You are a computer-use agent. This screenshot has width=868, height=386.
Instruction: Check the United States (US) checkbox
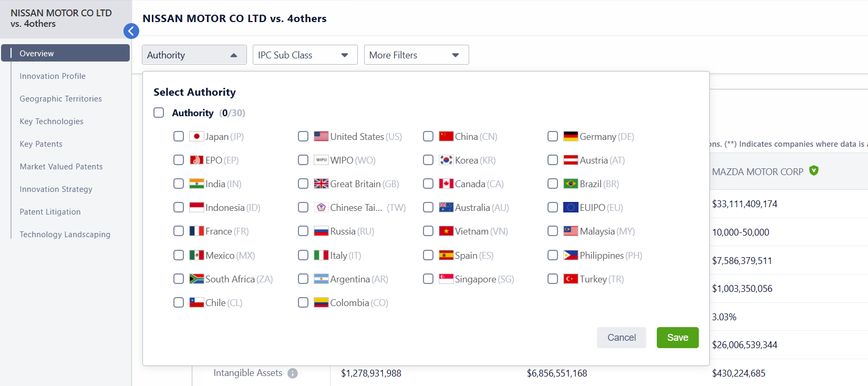click(x=303, y=137)
